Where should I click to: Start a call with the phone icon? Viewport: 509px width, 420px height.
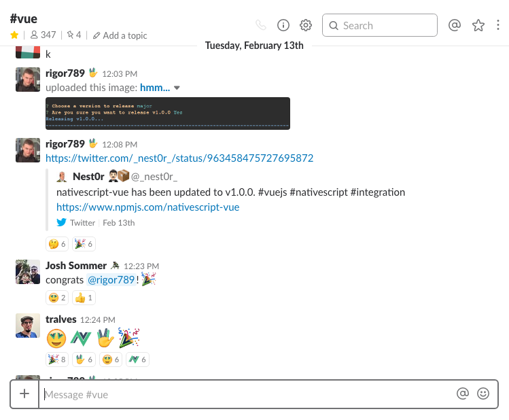(261, 25)
